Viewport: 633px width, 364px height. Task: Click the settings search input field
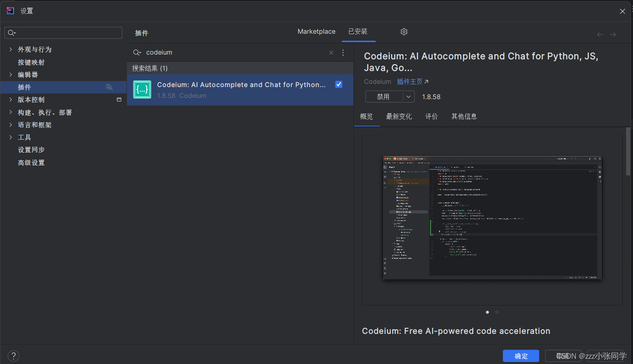coord(63,33)
